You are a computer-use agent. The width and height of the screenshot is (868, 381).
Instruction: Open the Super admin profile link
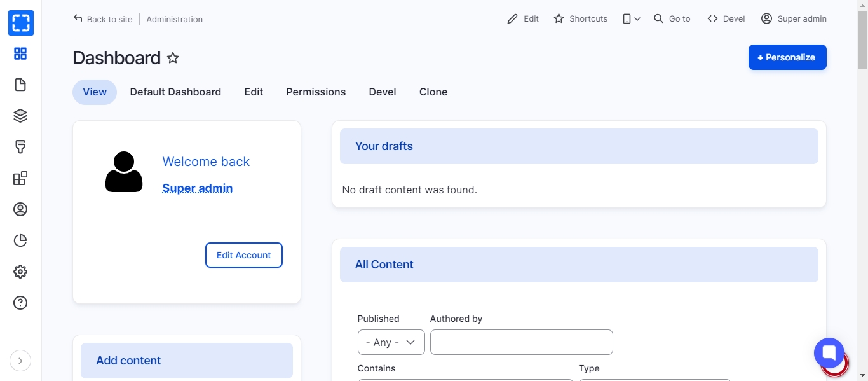click(198, 188)
